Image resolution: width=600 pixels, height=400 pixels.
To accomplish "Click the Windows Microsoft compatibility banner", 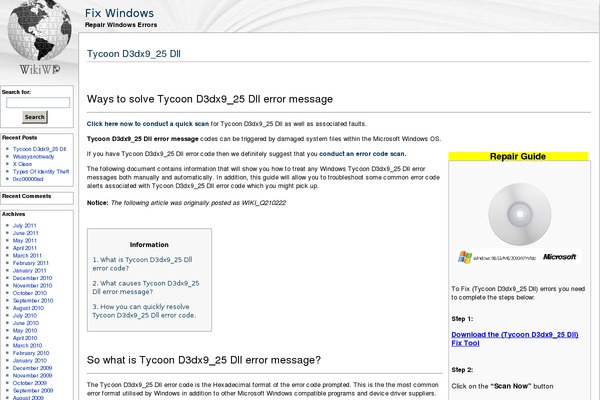I will point(519,257).
